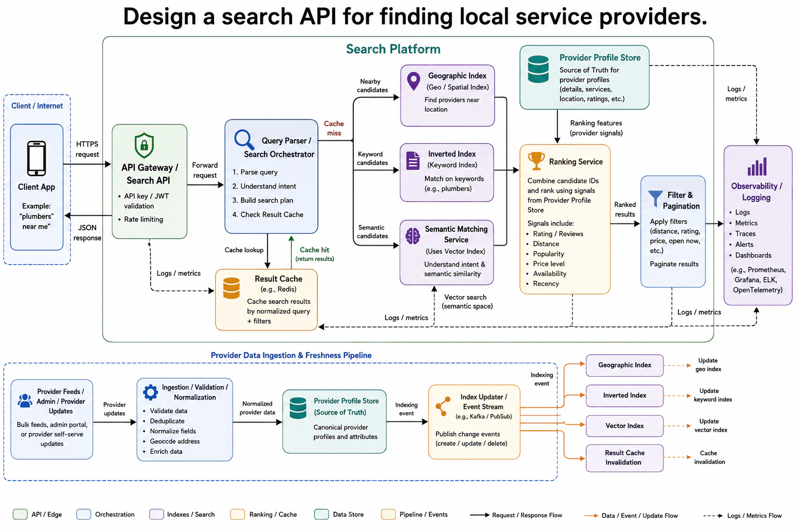Click the people icon in Provider Feeds box
This screenshot has width=798, height=532.
[x=25, y=401]
